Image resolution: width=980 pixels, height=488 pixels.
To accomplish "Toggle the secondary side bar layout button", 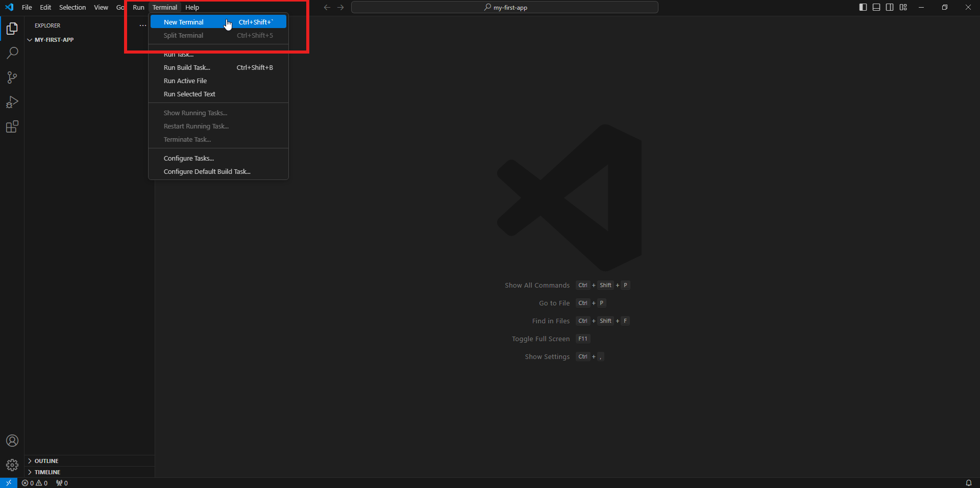I will click(x=890, y=7).
